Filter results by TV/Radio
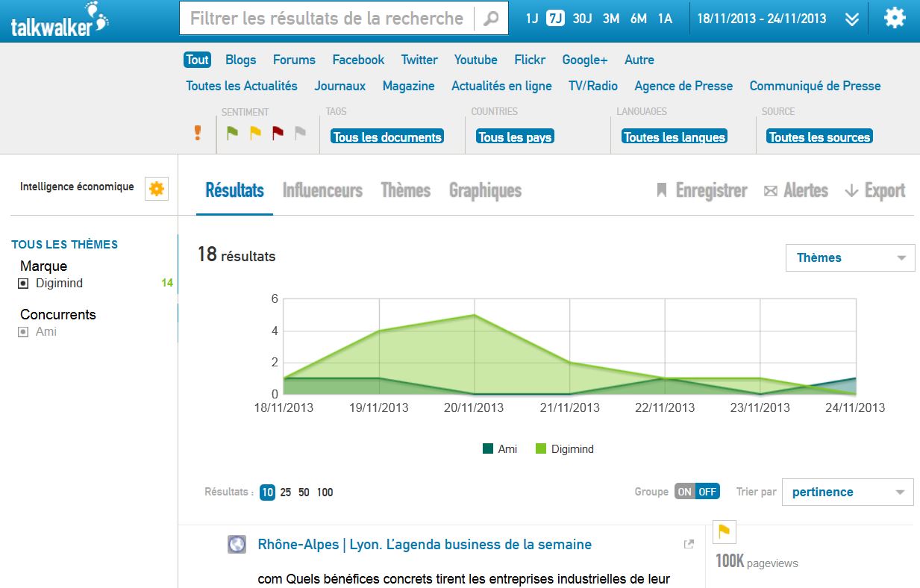The image size is (920, 588). pos(593,86)
